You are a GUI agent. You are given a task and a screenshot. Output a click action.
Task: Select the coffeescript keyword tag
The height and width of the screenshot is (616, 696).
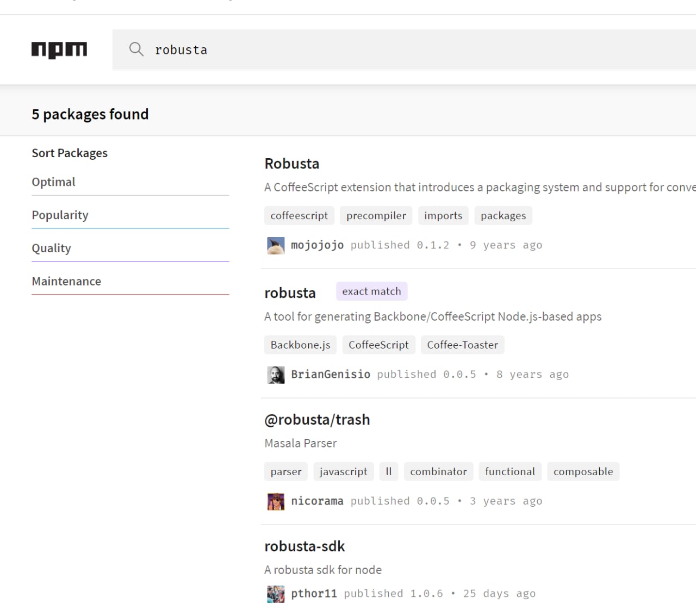(299, 216)
